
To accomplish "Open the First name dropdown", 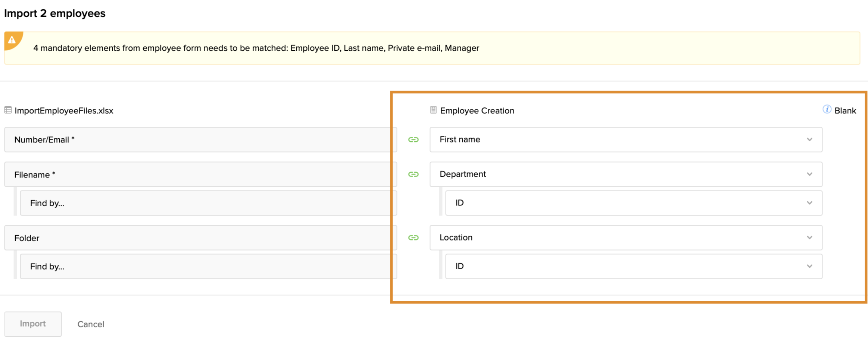I will (625, 140).
